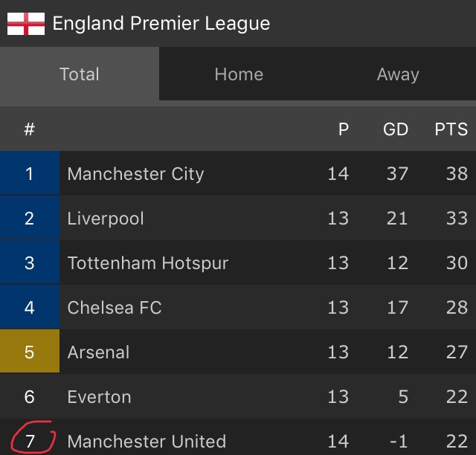This screenshot has width=476, height=455.
Task: Switch to the Total tab
Action: (79, 74)
